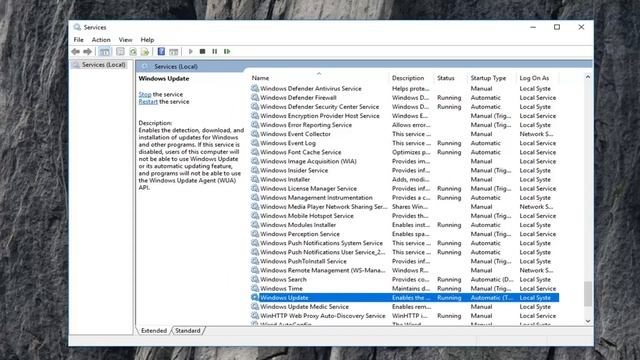The height and width of the screenshot is (360, 640).
Task: Click gear icon beside Windows Search
Action: 255,279
